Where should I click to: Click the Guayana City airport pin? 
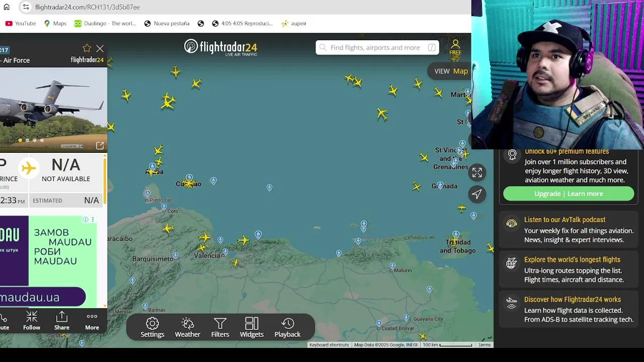pos(406,318)
